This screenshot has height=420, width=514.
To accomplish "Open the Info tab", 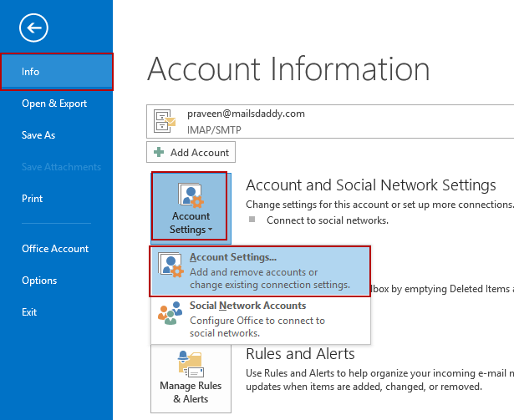I will tap(57, 72).
